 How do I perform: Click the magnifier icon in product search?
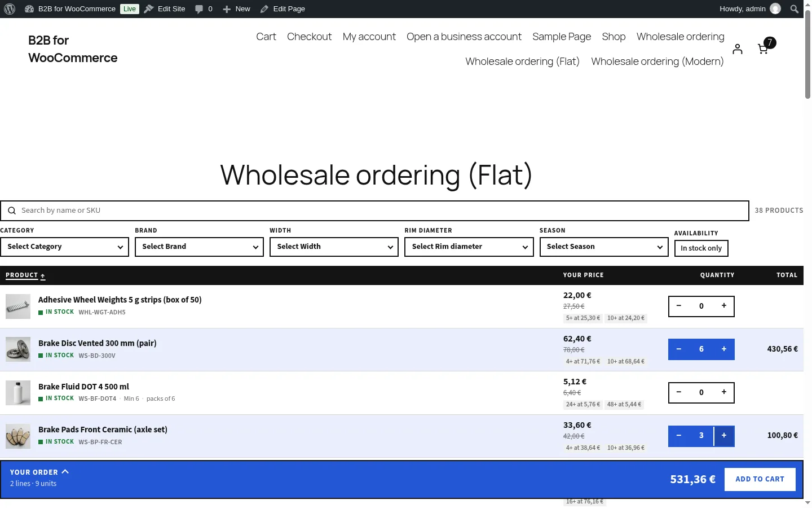(x=11, y=211)
